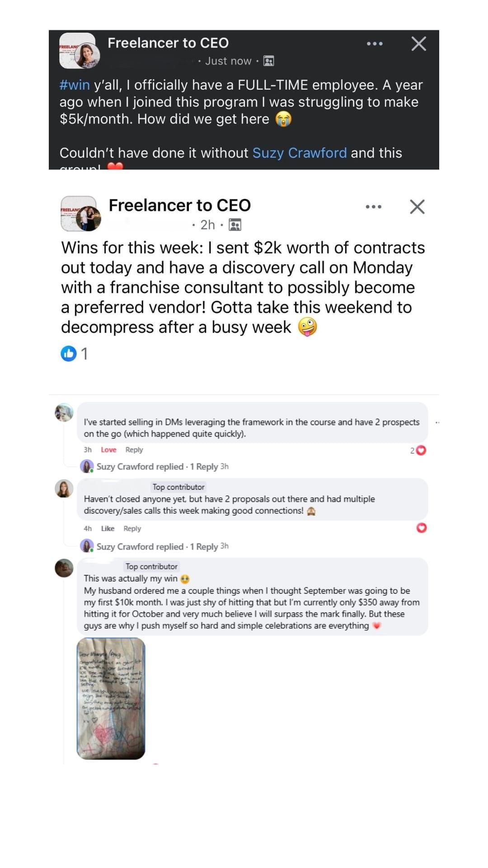Close the dark #win post
Viewport: 488px width, 868px height.
coord(418,44)
